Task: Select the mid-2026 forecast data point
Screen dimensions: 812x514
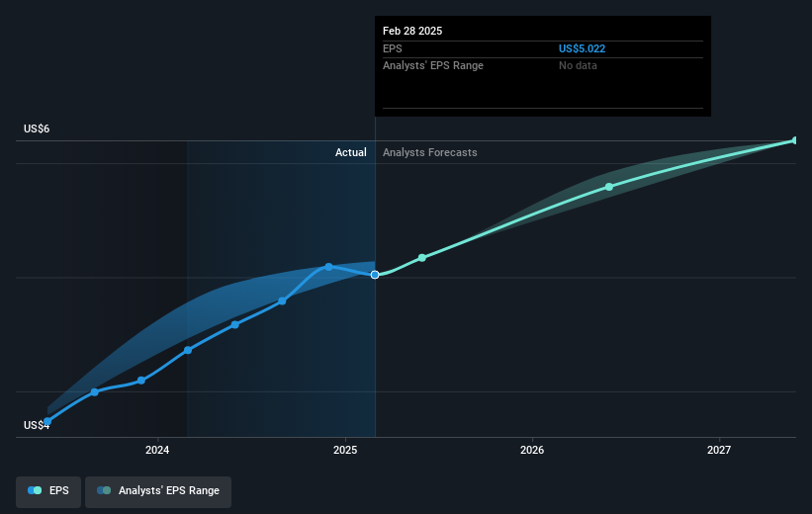Action: tap(609, 187)
